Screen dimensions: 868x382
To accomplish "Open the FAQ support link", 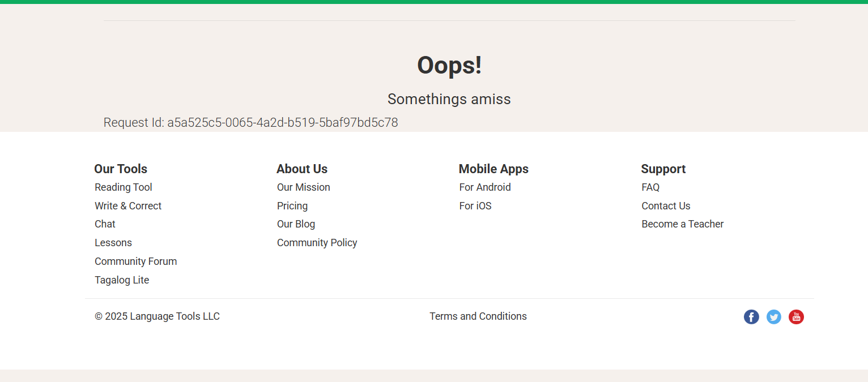I will 650,187.
